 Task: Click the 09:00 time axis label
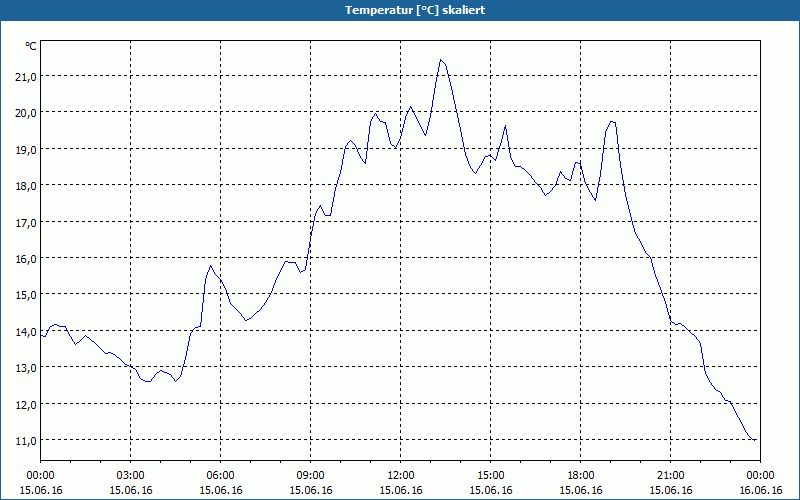(x=311, y=476)
